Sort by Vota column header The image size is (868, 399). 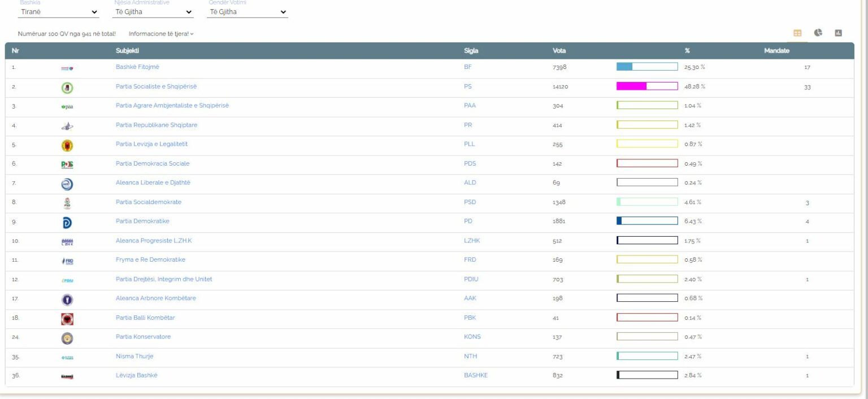coord(559,51)
